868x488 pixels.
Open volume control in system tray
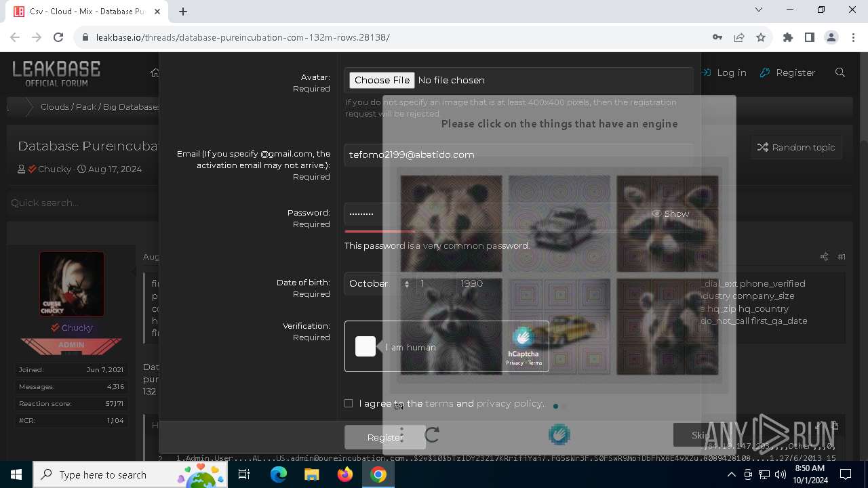coord(780,474)
